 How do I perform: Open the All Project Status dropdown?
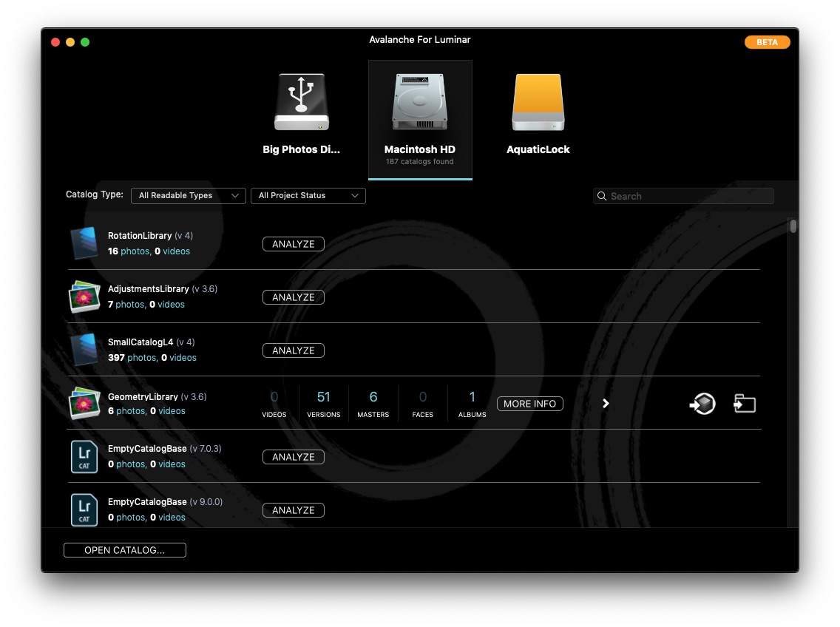coord(308,196)
